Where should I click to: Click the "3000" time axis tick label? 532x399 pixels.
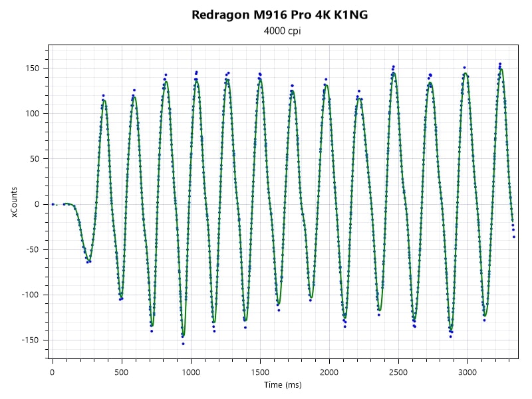[x=467, y=372]
